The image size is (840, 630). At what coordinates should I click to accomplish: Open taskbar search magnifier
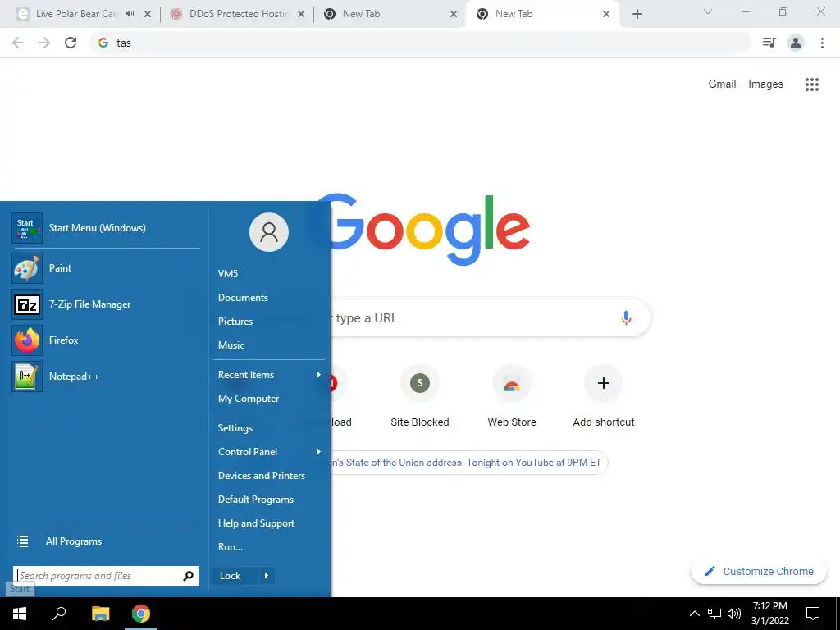pyautogui.click(x=59, y=614)
